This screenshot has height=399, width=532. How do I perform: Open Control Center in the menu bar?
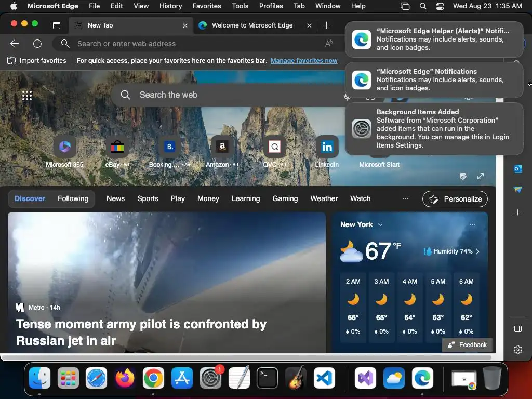[x=440, y=6]
